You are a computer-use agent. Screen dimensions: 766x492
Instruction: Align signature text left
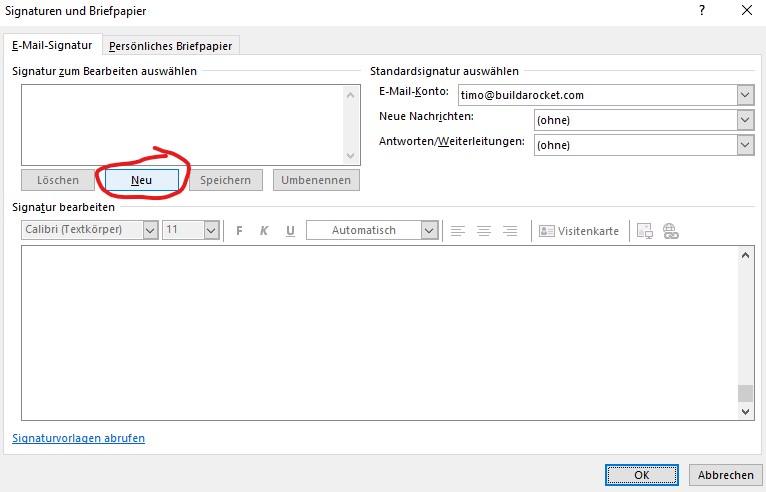(458, 231)
